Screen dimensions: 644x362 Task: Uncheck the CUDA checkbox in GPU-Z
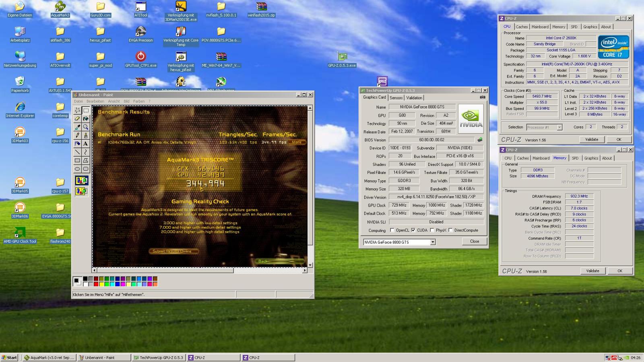click(413, 230)
